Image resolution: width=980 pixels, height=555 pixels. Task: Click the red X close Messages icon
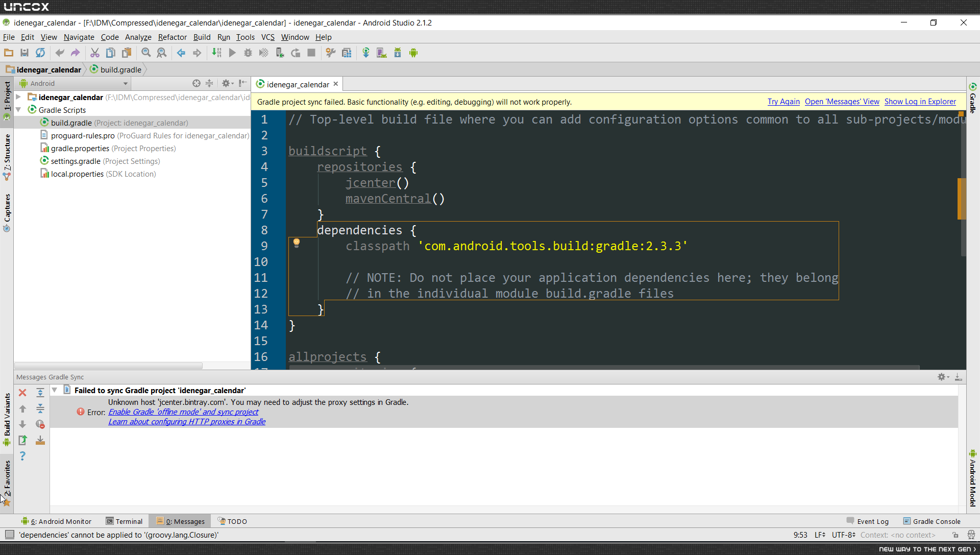coord(22,393)
